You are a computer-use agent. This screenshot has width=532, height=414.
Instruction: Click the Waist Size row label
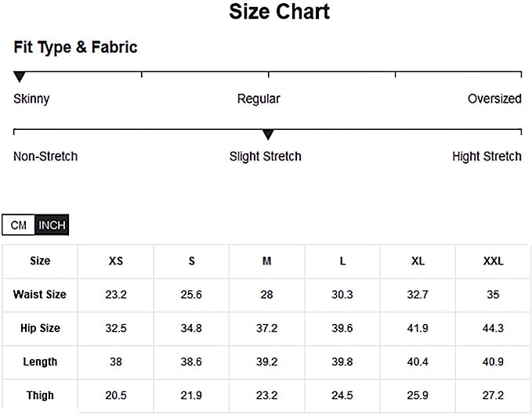[x=40, y=295]
